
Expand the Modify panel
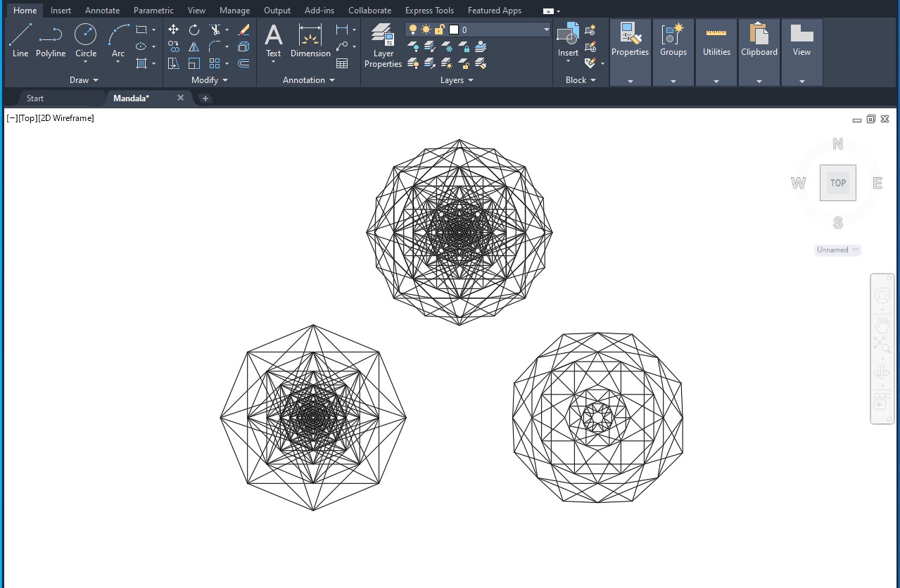(x=210, y=80)
